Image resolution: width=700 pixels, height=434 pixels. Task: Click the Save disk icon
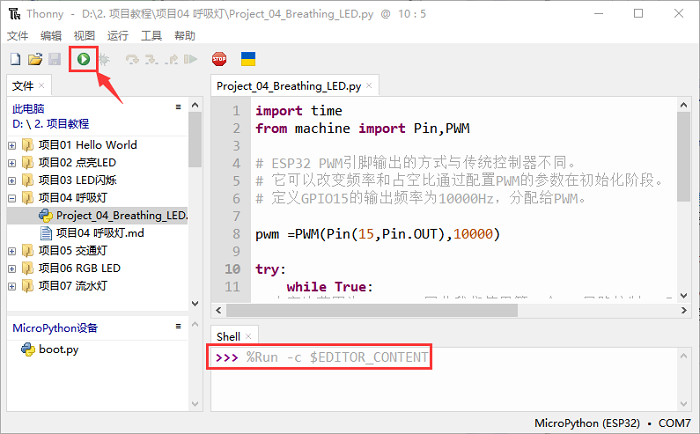54,60
